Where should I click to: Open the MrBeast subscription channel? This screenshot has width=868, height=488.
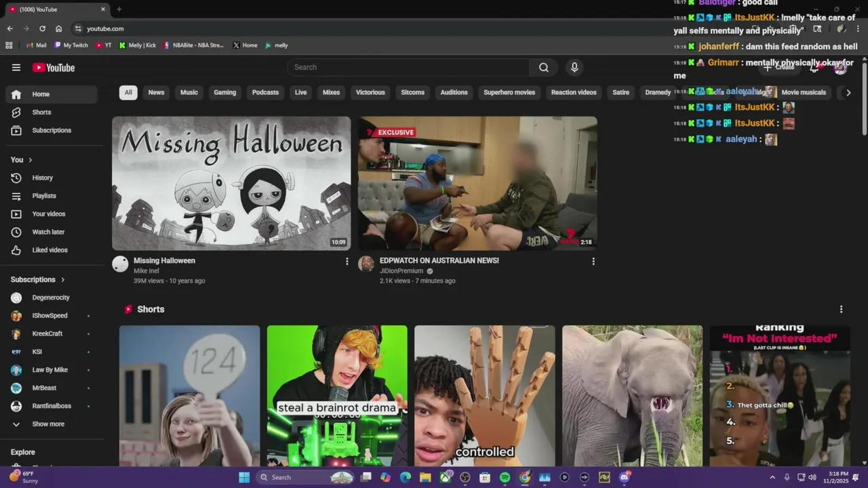pyautogui.click(x=52, y=388)
